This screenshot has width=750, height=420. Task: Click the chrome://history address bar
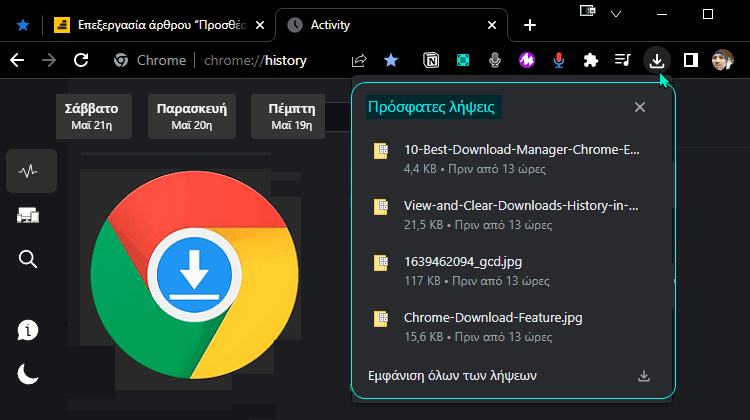click(x=255, y=60)
